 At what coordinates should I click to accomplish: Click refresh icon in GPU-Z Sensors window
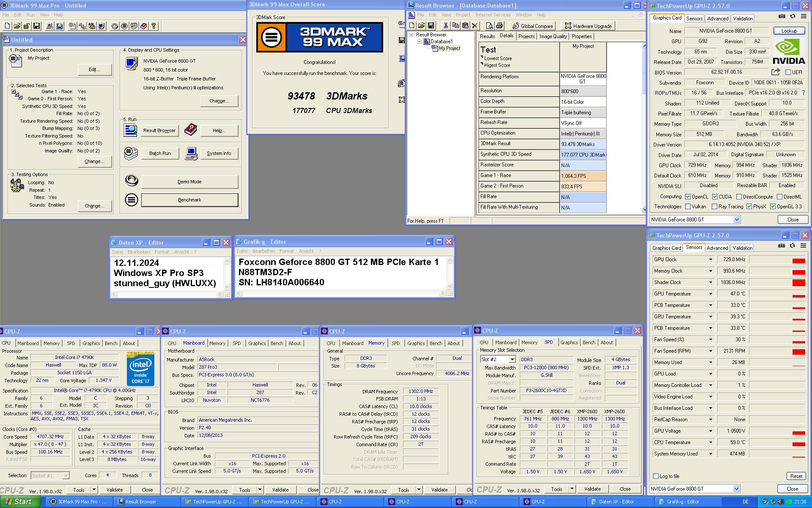pyautogui.click(x=792, y=246)
